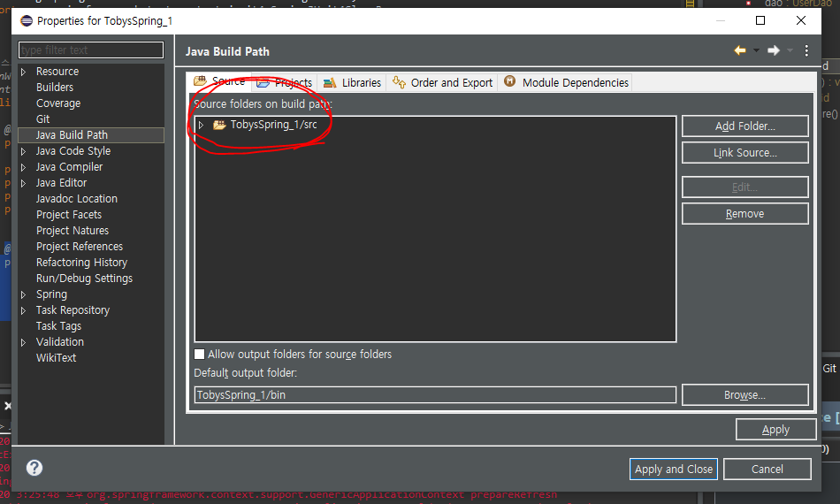Click the back navigation arrow icon
The height and width of the screenshot is (504, 840).
click(x=740, y=50)
